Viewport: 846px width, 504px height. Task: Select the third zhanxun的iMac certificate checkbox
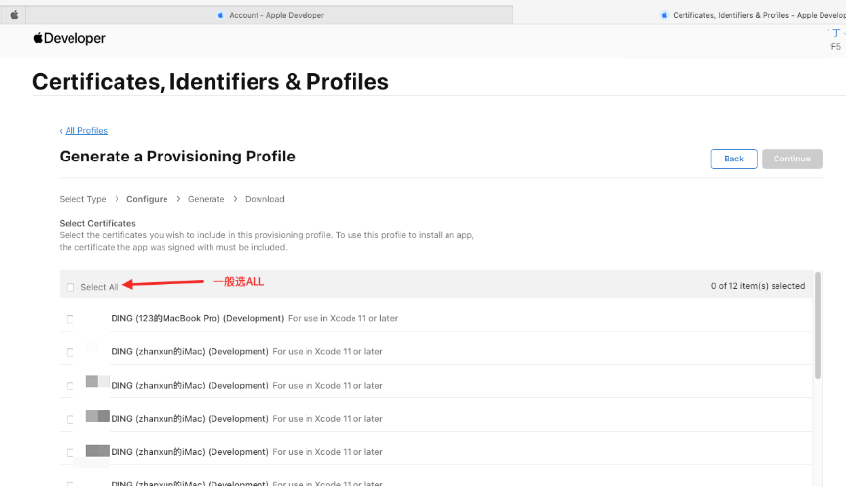70,419
